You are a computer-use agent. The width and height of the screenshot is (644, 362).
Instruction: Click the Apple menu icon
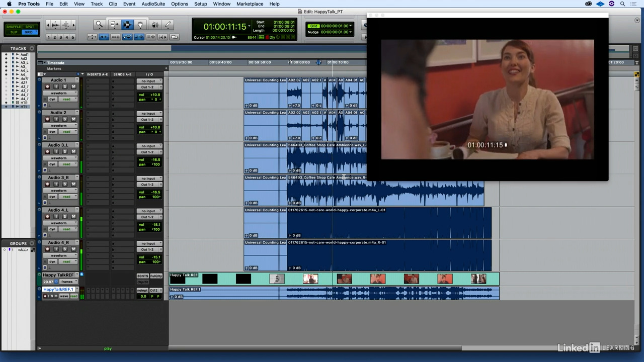click(9, 4)
